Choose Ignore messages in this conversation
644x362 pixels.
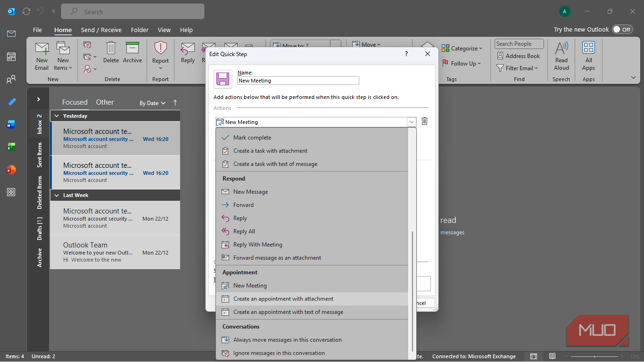312,353
